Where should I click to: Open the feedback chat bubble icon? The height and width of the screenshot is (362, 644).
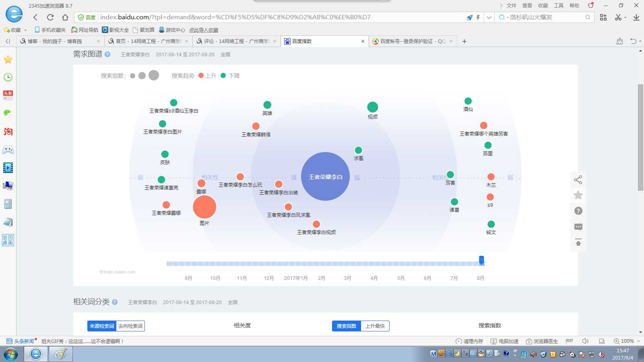(578, 227)
